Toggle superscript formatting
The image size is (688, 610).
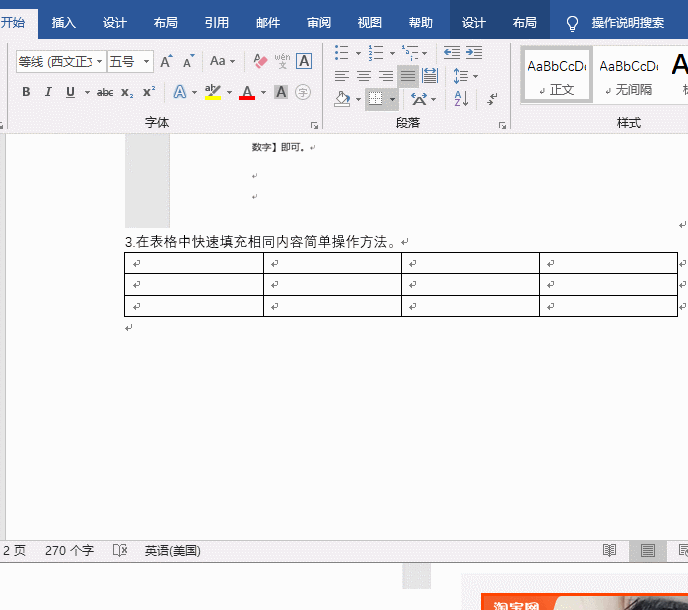point(149,92)
